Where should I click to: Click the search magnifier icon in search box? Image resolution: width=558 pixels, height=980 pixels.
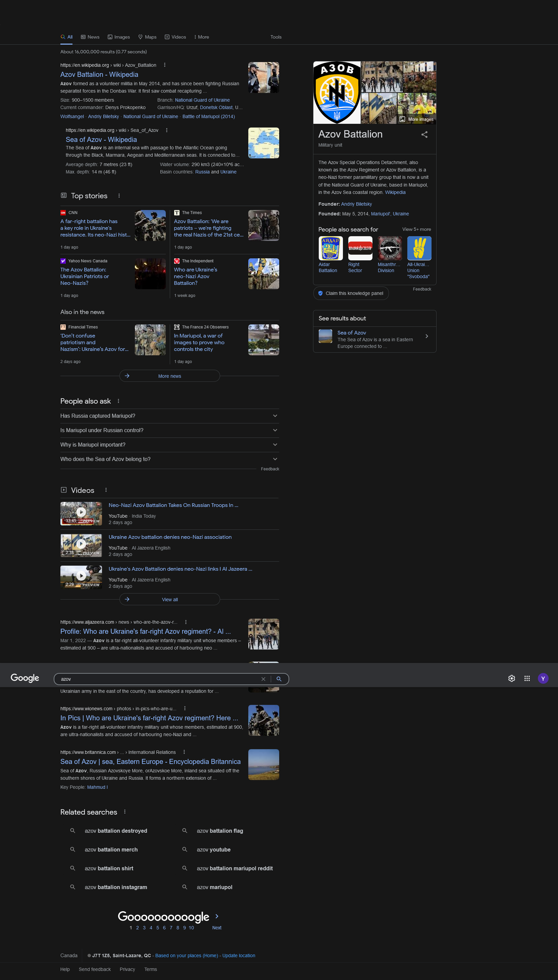tap(279, 679)
